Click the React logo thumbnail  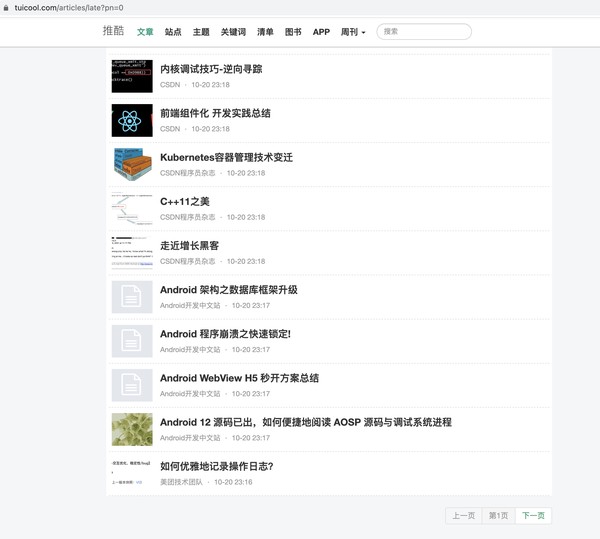pyautogui.click(x=132, y=120)
